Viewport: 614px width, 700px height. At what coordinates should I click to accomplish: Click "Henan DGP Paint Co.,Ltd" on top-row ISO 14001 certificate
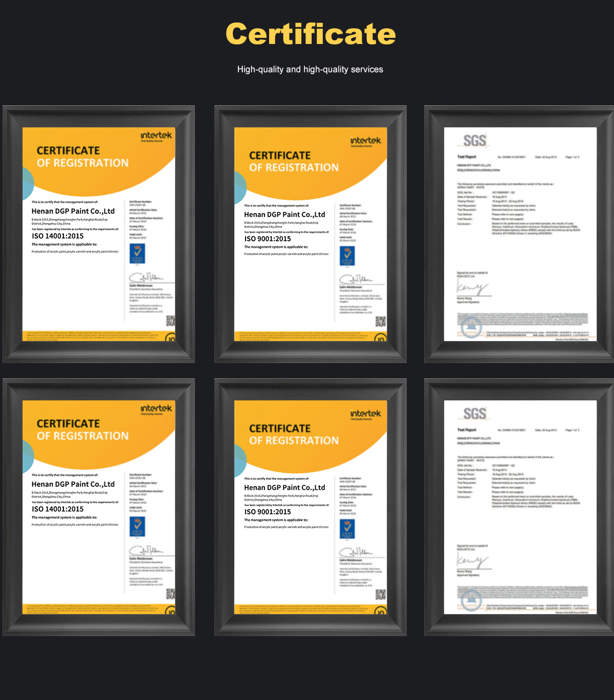pyautogui.click(x=73, y=211)
